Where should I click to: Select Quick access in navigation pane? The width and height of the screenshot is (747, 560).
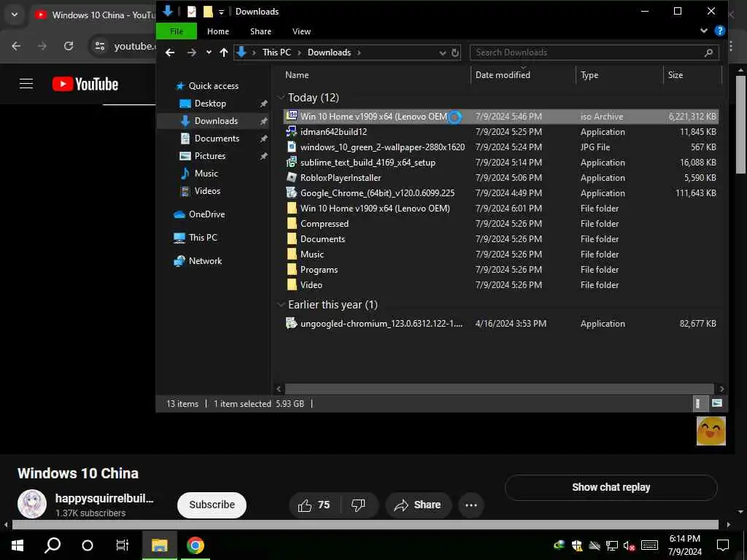(x=214, y=86)
